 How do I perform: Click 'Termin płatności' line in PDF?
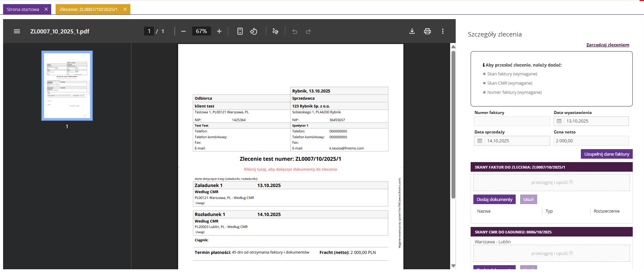252,253
